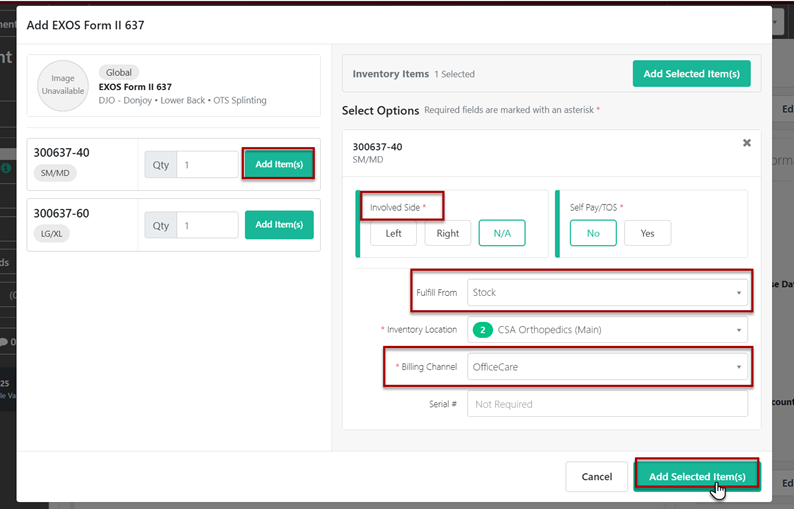The image size is (794, 509).
Task: Confirm with bottom Add Selected Item(s) button
Action: (696, 477)
